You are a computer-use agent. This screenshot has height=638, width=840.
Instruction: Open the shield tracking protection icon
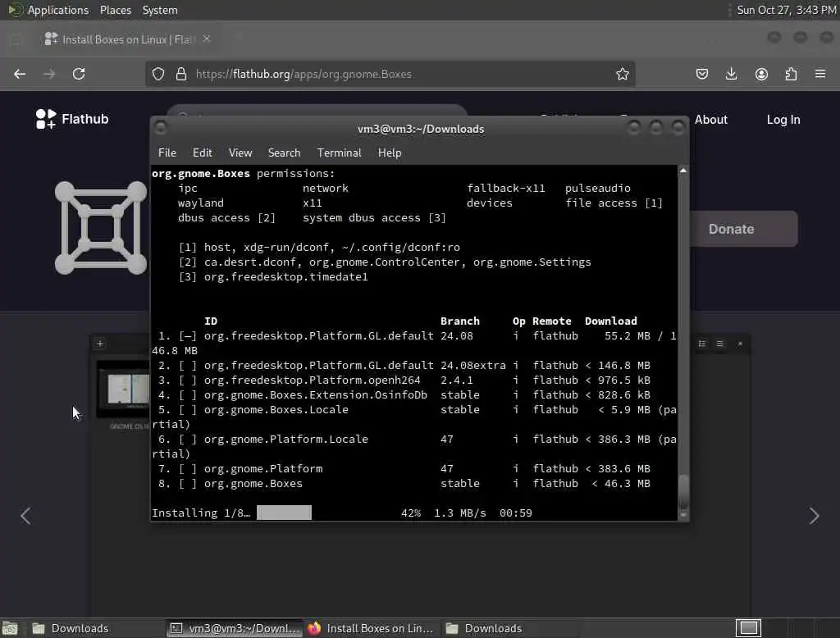[158, 74]
